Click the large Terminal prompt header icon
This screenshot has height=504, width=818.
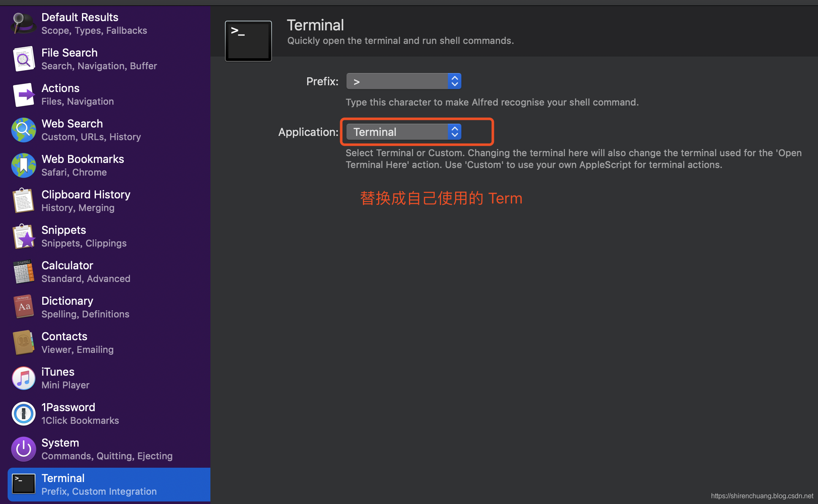tap(248, 41)
